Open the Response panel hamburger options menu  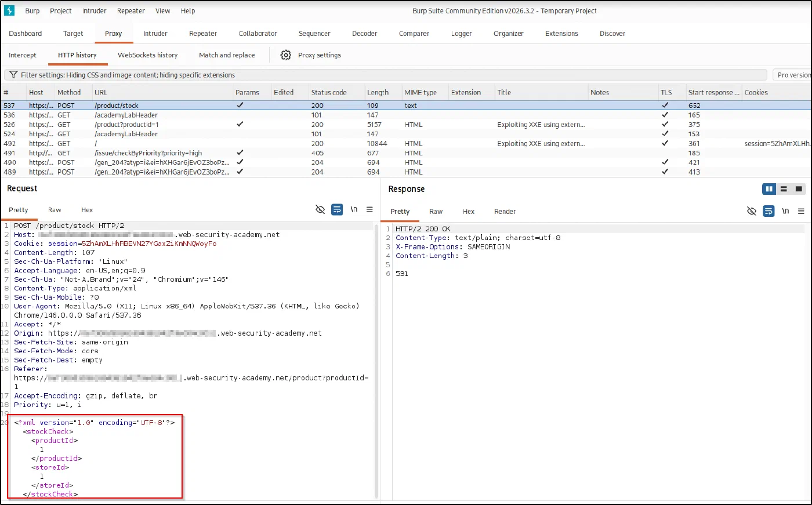[x=801, y=211]
